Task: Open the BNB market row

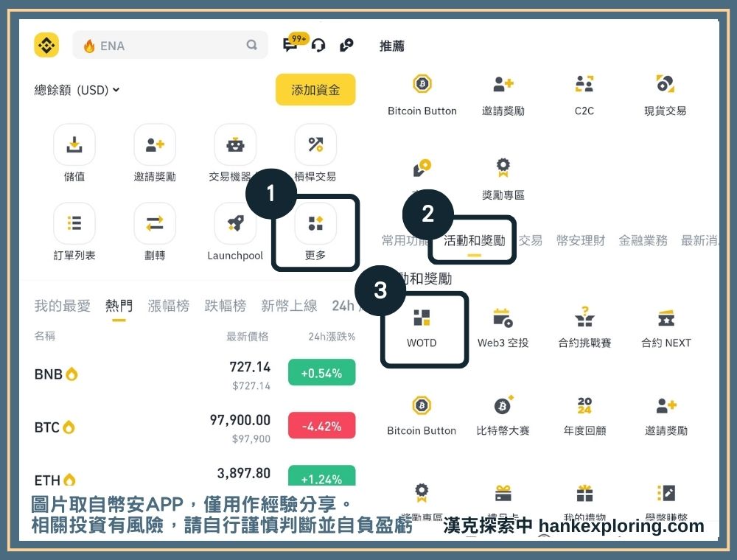Action: [195, 374]
